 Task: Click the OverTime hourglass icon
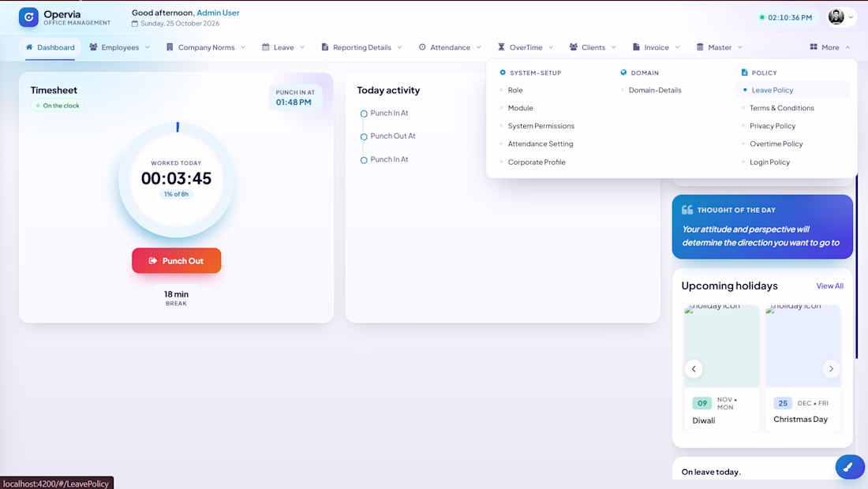502,47
